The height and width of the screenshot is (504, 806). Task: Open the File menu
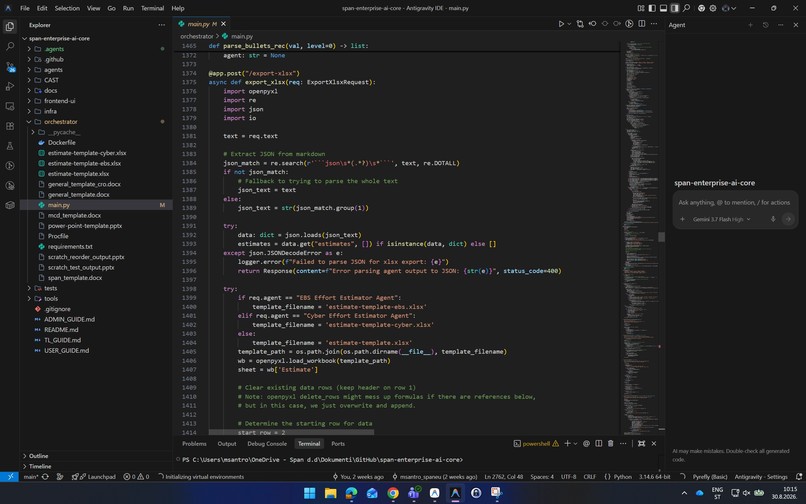[25, 8]
